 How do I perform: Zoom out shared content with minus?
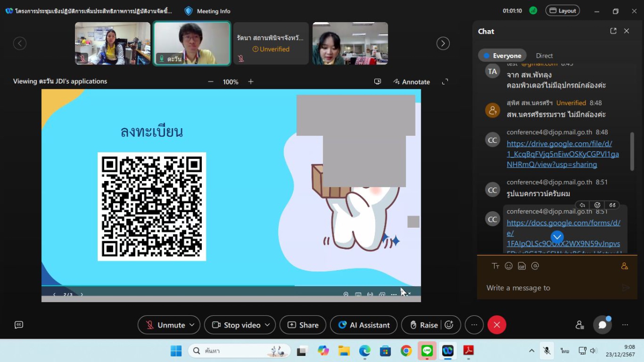[x=211, y=81]
